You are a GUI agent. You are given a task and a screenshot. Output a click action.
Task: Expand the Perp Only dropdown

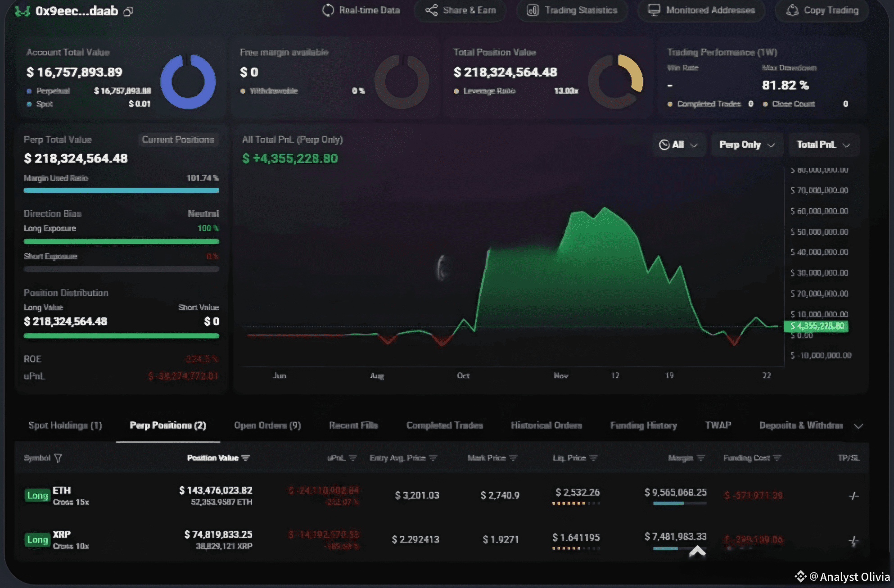tap(746, 145)
